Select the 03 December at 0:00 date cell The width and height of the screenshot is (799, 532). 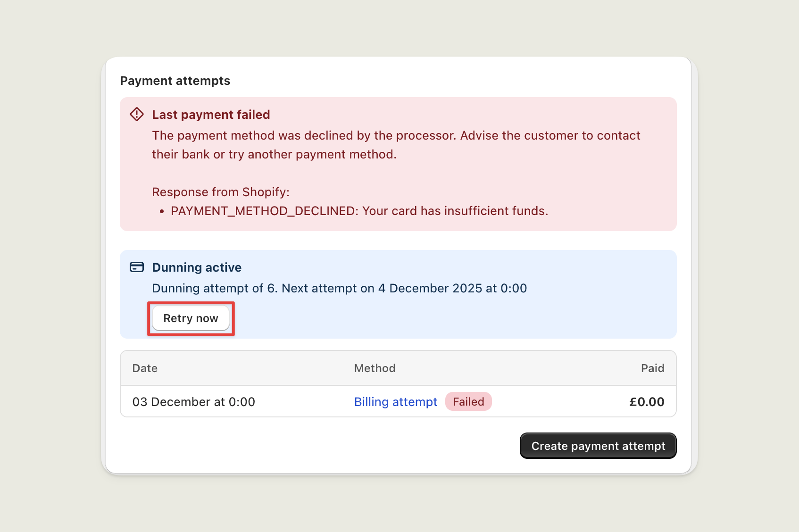click(x=193, y=402)
